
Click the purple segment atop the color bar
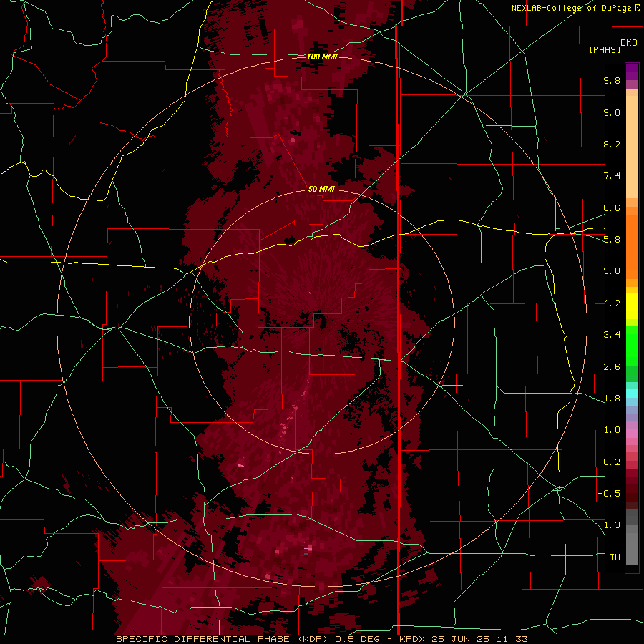tap(632, 72)
